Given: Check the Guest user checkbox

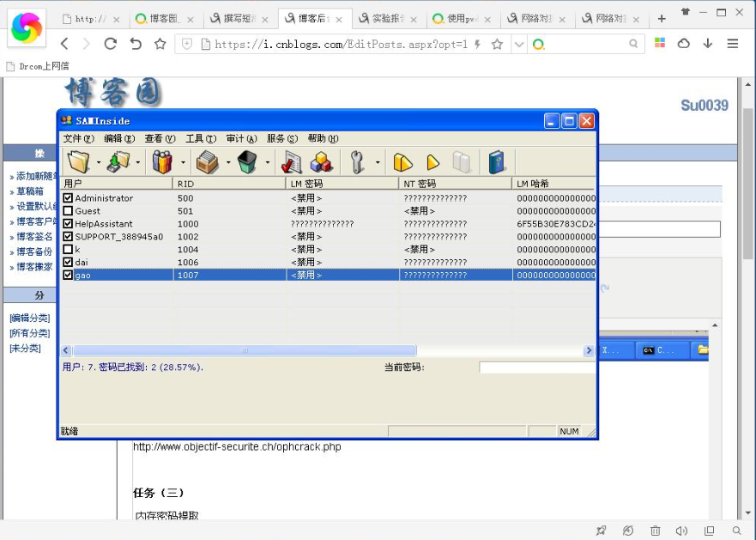Looking at the screenshot, I should coord(68,211).
